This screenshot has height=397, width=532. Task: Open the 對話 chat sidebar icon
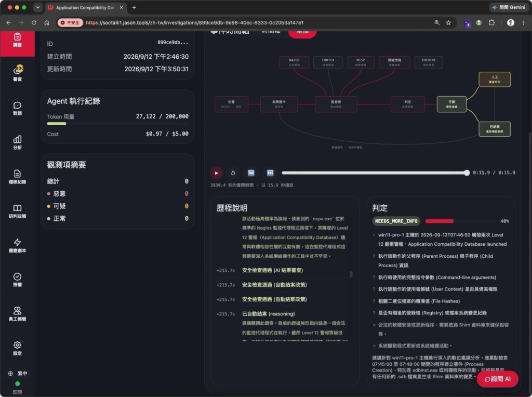click(x=17, y=108)
